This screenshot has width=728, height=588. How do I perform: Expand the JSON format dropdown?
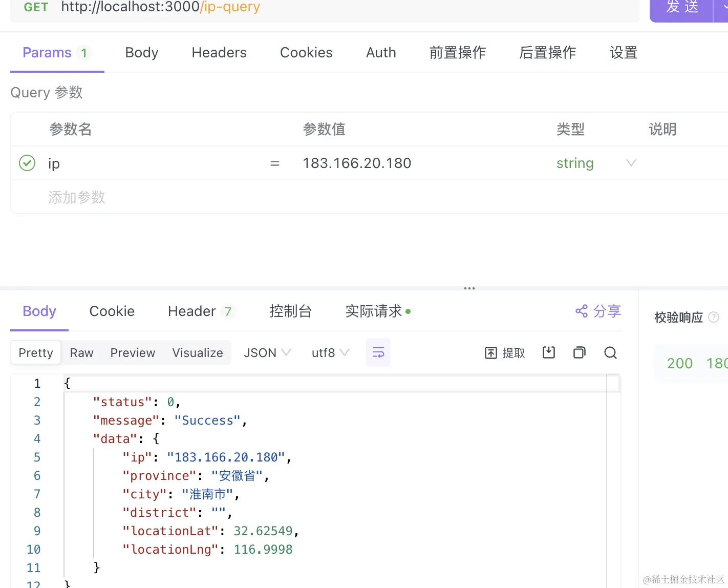click(267, 353)
